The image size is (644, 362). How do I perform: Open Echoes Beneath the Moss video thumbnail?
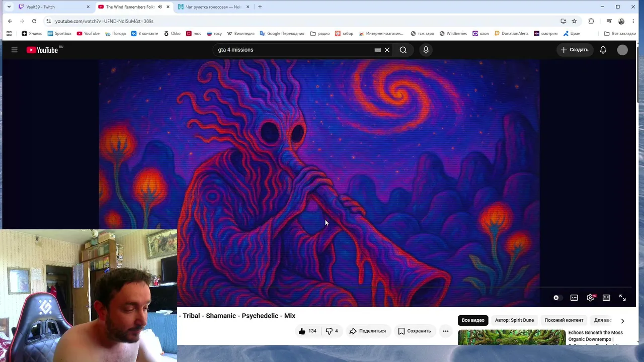tap(512, 337)
